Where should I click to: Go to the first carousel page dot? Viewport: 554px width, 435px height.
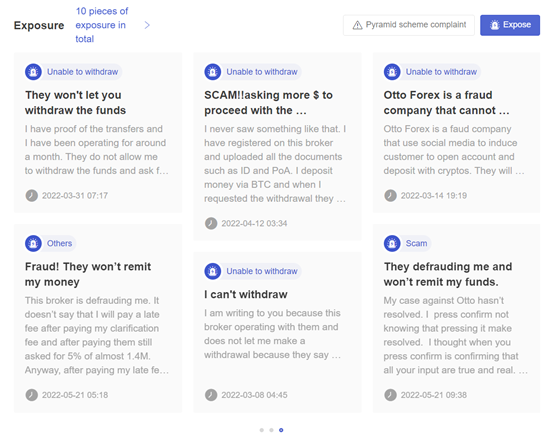coord(261,430)
